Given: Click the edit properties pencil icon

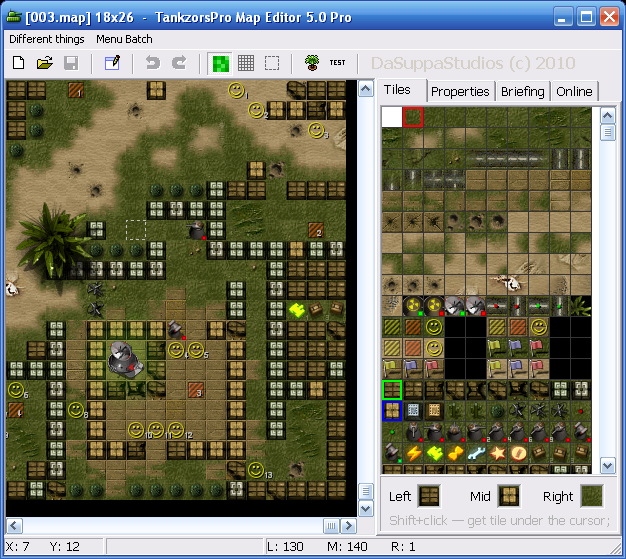Looking at the screenshot, I should tap(112, 63).
